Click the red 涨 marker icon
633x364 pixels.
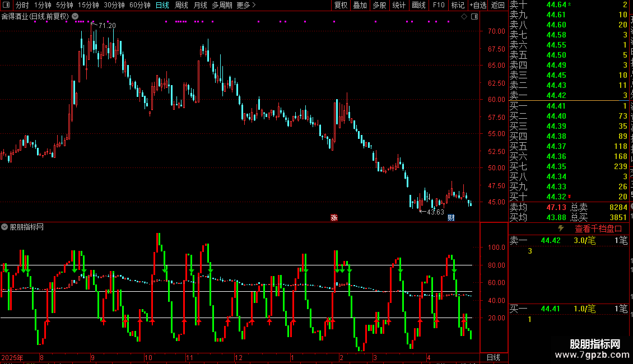pyautogui.click(x=334, y=217)
